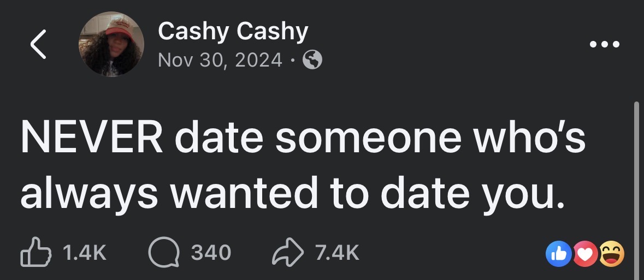
Task: Open the three-dot more options menu
Action: (606, 45)
